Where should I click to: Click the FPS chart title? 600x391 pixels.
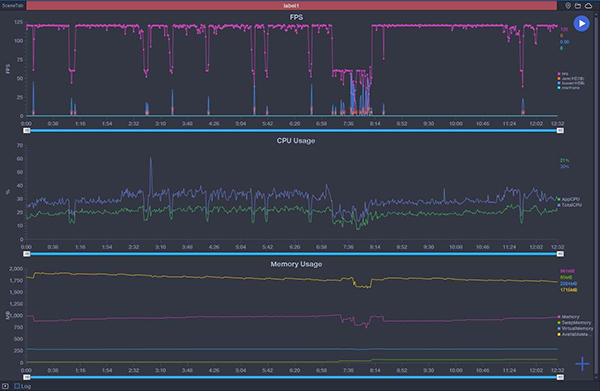point(296,17)
